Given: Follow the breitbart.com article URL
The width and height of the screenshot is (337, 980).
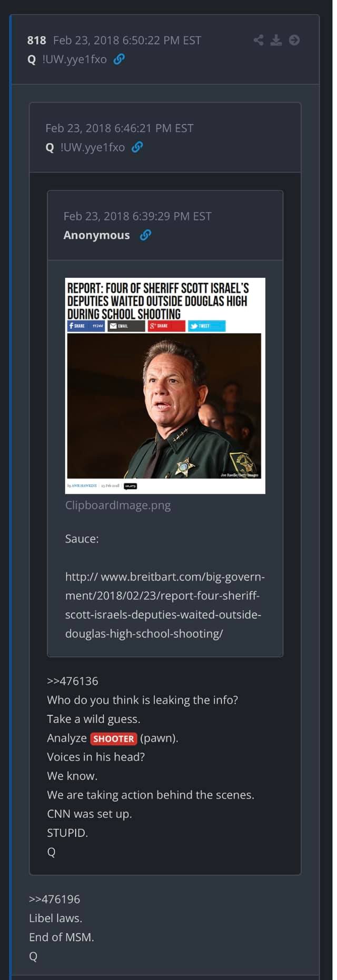Looking at the screenshot, I should tap(165, 605).
